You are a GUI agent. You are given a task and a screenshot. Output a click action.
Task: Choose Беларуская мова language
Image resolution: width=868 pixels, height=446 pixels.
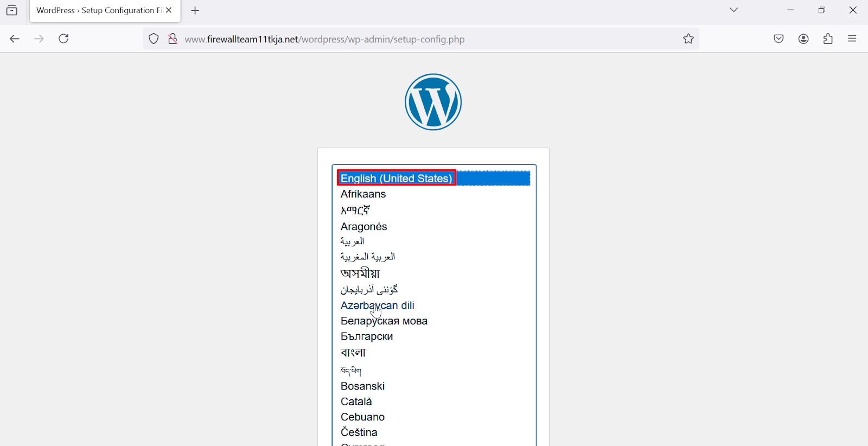(433, 321)
